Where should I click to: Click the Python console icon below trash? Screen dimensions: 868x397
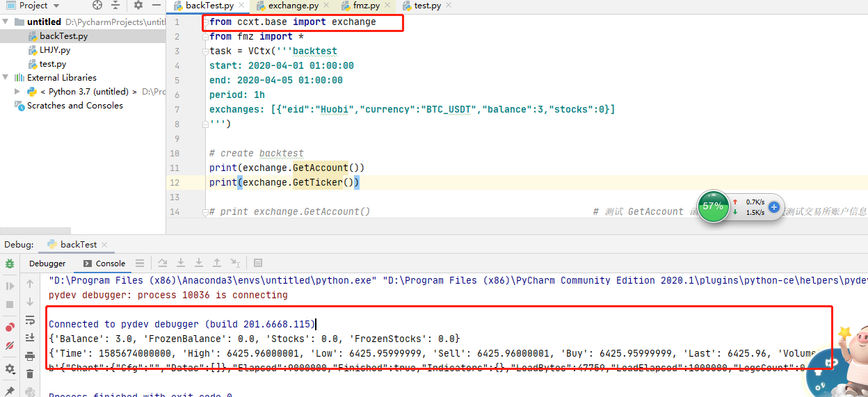point(30,391)
